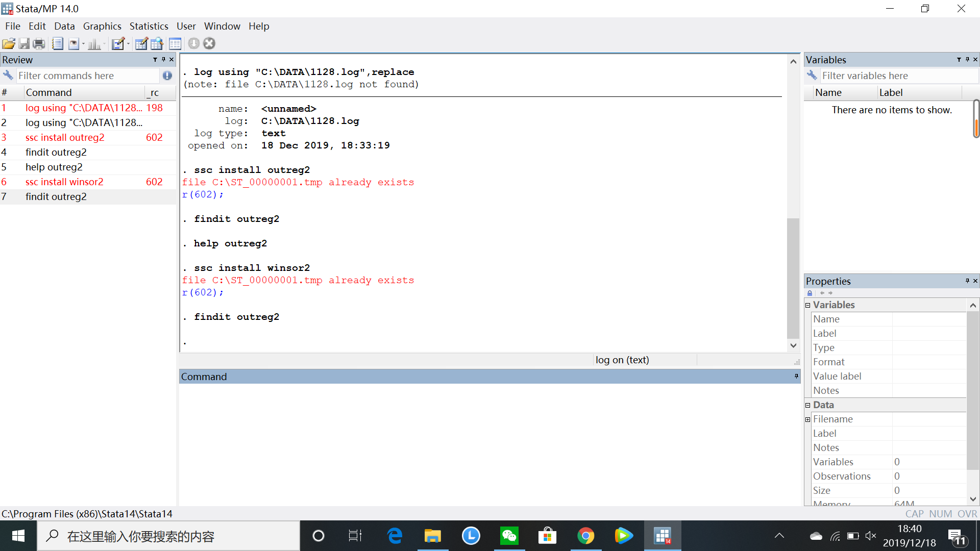
Task: Open the Log notebook toolbar icon
Action: point(57,44)
